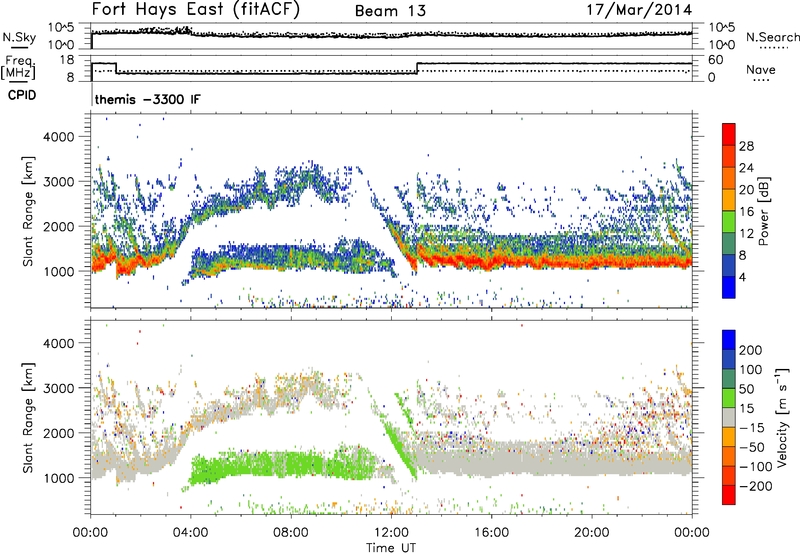Click the blue bottom segment of the power colorbar

click(729, 287)
